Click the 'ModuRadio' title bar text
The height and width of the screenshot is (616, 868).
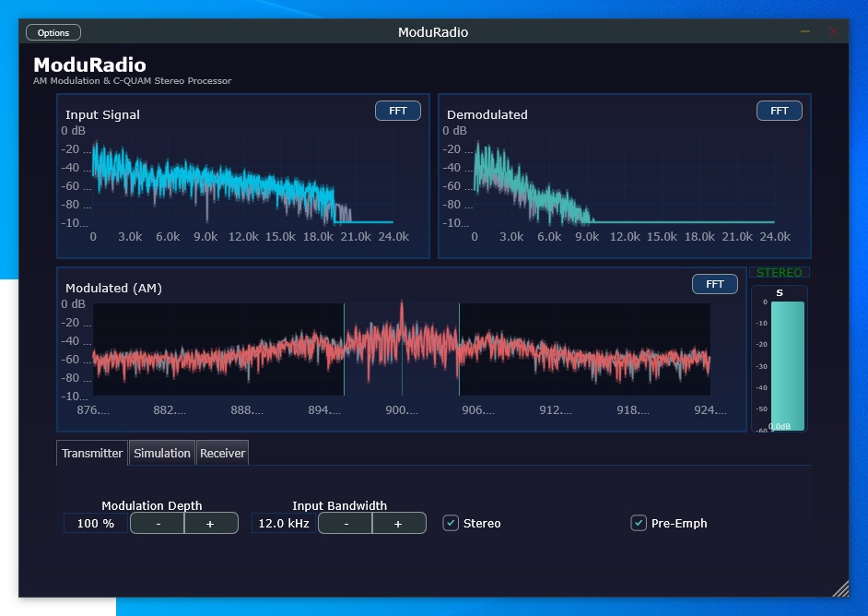433,32
